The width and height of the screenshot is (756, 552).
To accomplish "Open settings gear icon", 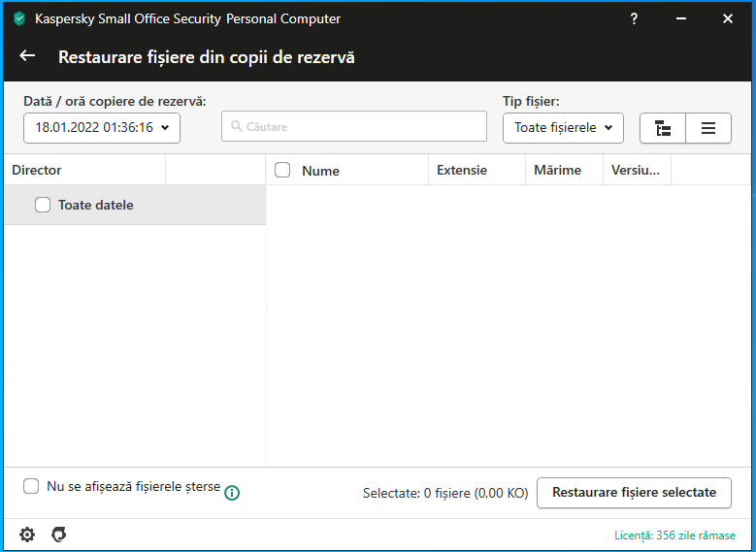I will click(27, 535).
